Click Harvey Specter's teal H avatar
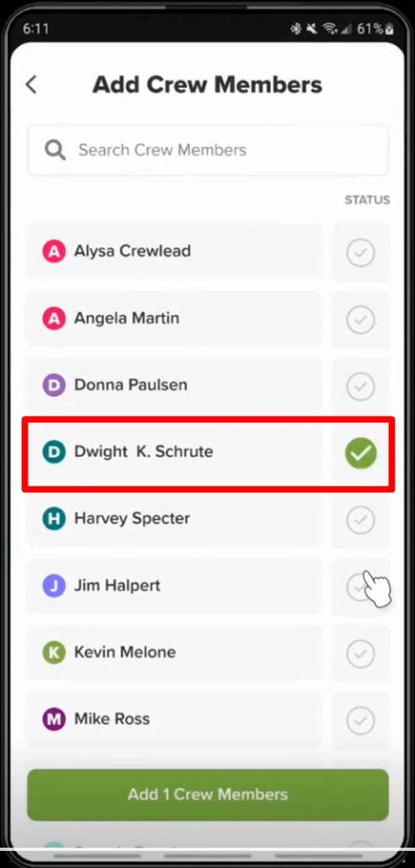Screen dimensions: 415x868 (54, 519)
